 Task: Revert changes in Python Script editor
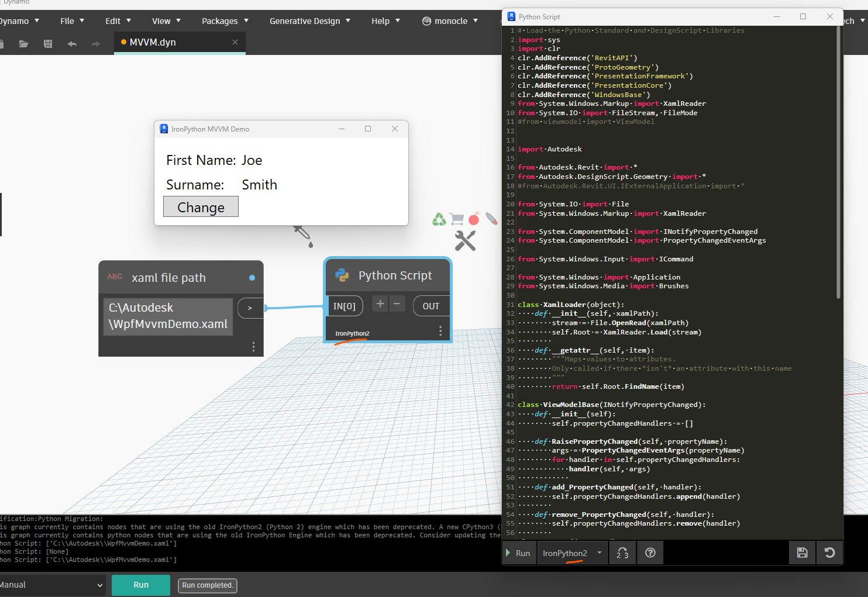pos(829,553)
